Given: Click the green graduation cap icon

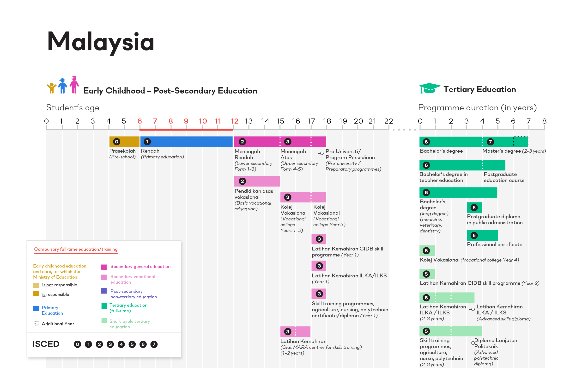Looking at the screenshot, I should pos(429,88).
